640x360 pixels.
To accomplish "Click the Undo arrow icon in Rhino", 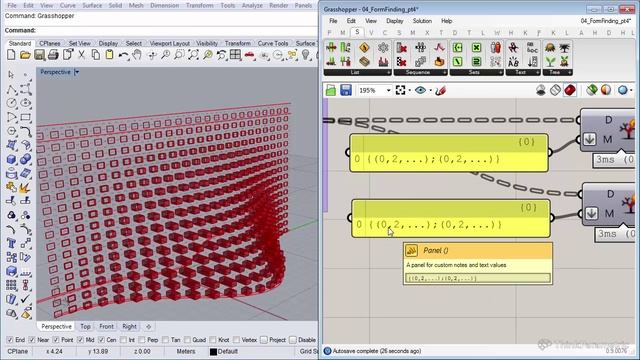I will tap(123, 54).
